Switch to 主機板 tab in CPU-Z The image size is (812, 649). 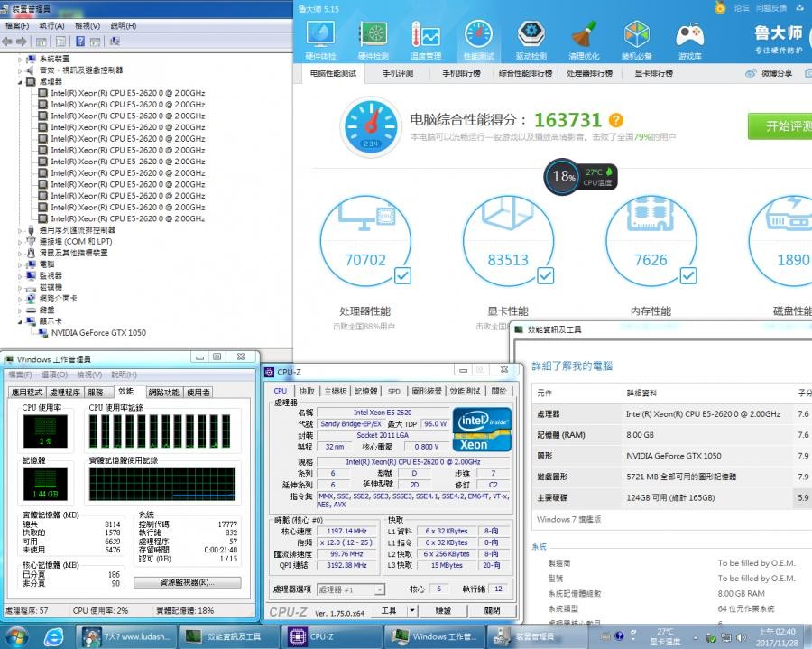[x=335, y=391]
